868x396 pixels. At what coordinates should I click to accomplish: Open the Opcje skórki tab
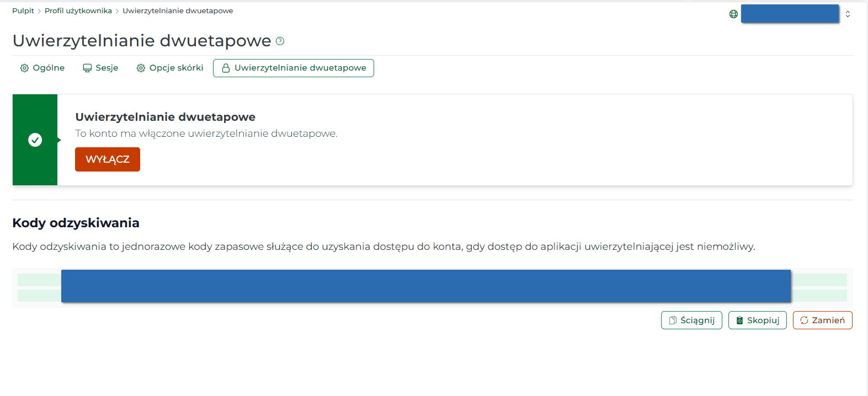point(170,68)
